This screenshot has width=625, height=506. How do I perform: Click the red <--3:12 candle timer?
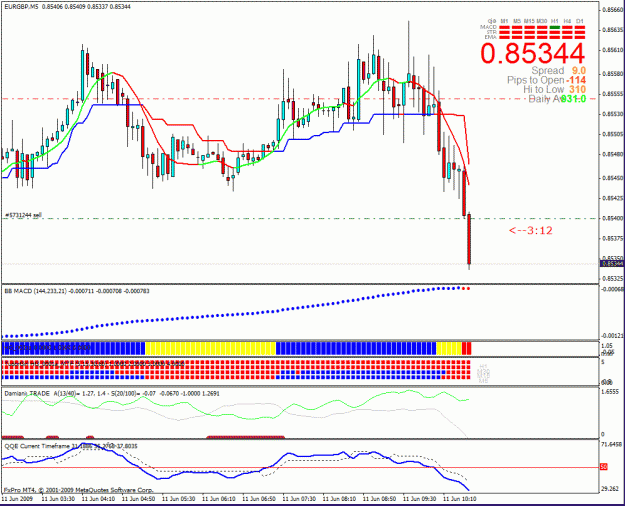pos(531,230)
